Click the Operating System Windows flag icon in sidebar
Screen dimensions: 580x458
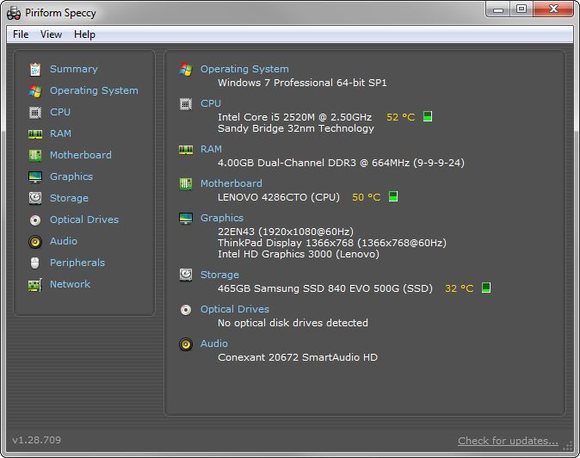point(35,91)
